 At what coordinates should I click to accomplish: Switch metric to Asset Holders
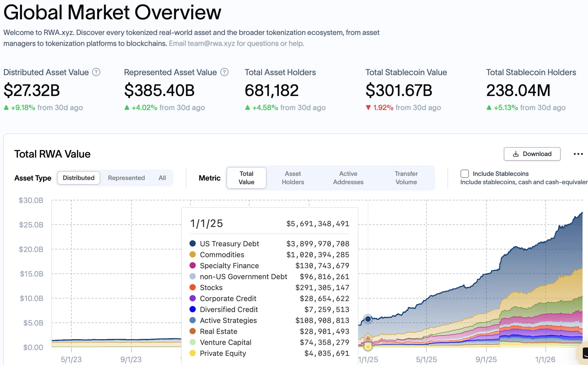[293, 178]
